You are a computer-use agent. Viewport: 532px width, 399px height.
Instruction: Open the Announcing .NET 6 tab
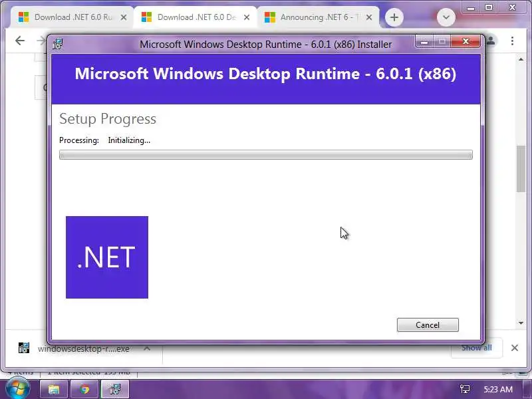[x=318, y=17]
